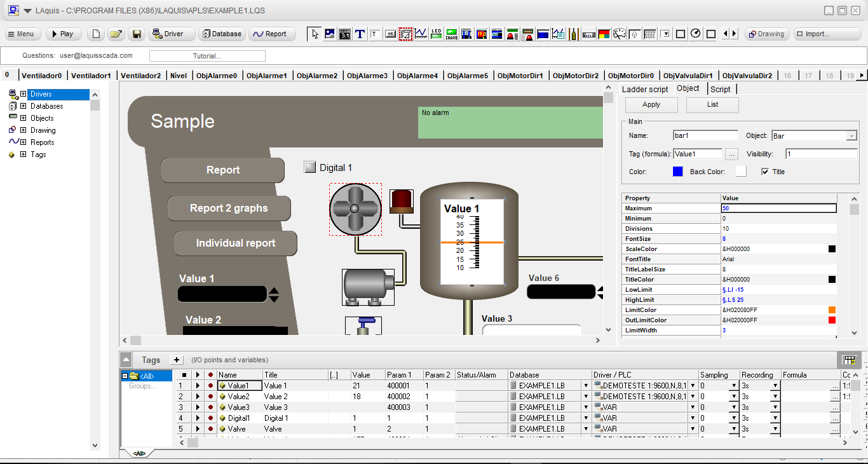
Task: Click the Apply button
Action: 651,105
